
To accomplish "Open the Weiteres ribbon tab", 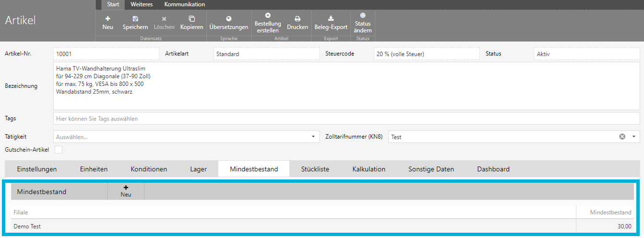I will (142, 4).
